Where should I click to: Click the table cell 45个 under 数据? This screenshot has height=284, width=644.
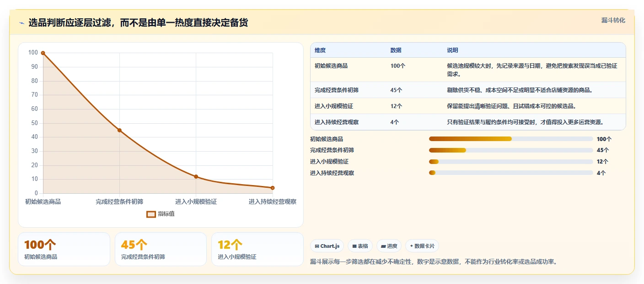click(396, 90)
